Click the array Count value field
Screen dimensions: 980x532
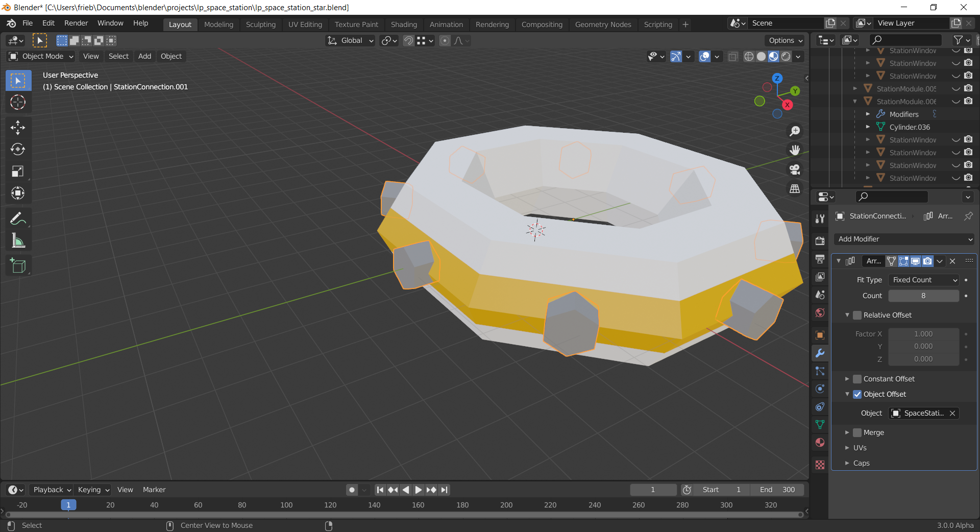pos(924,296)
